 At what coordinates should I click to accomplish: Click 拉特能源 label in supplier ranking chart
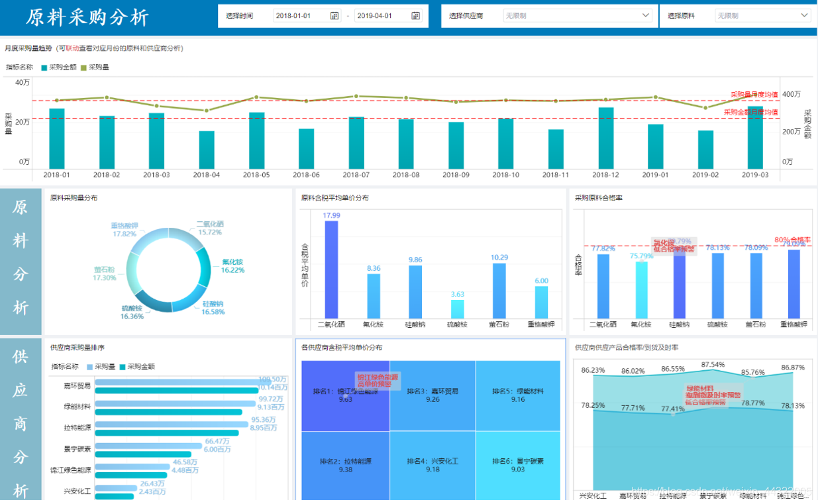77,427
